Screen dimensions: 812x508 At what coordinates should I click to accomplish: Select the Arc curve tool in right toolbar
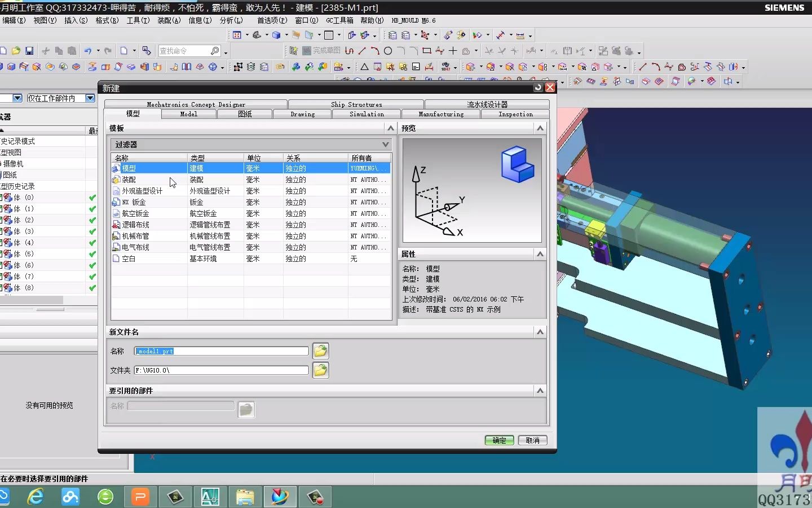(x=656, y=67)
